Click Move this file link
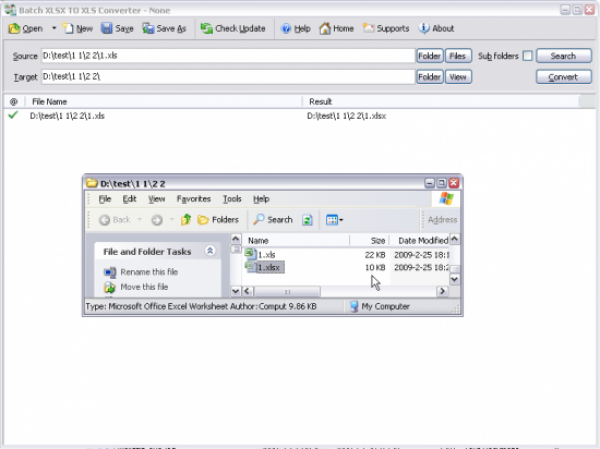Image resolution: width=600 pixels, height=449 pixels. (x=144, y=287)
